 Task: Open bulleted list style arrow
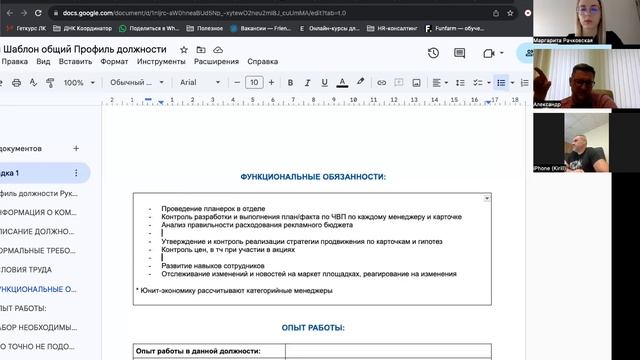click(x=512, y=83)
